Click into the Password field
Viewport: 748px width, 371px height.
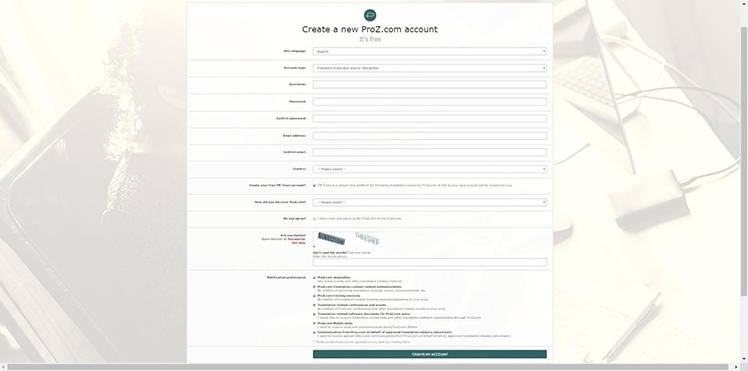pyautogui.click(x=429, y=102)
